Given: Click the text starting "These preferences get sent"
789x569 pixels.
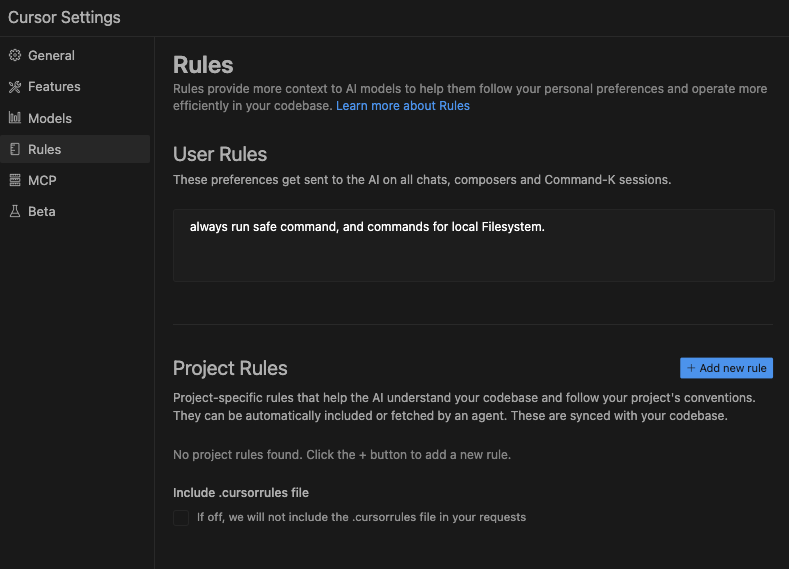Looking at the screenshot, I should [x=422, y=180].
